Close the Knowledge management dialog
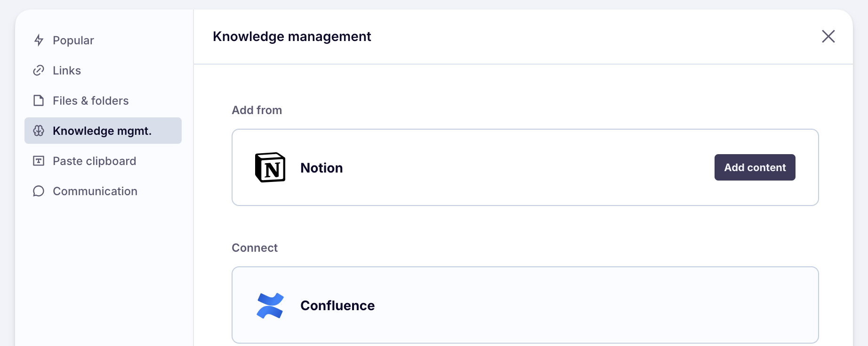 click(828, 36)
